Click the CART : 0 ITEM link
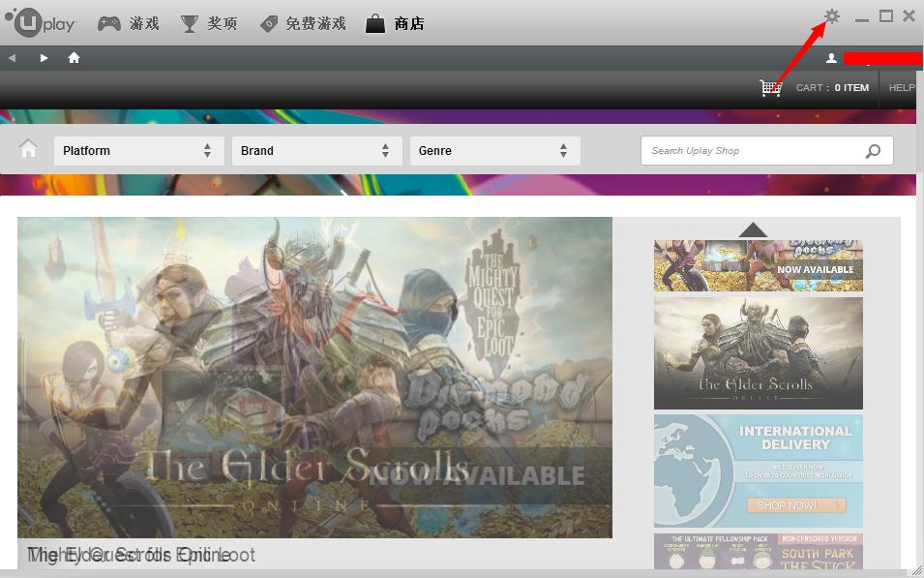Image resolution: width=924 pixels, height=578 pixels. [x=832, y=88]
